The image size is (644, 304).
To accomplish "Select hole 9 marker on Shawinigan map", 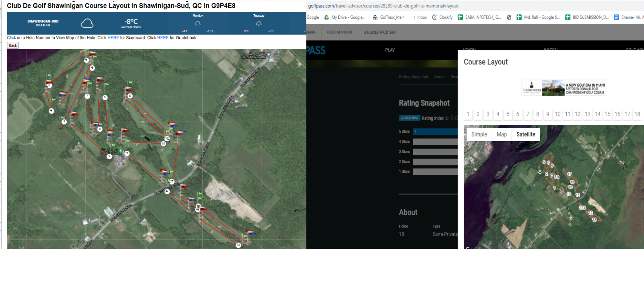I will tap(105, 97).
